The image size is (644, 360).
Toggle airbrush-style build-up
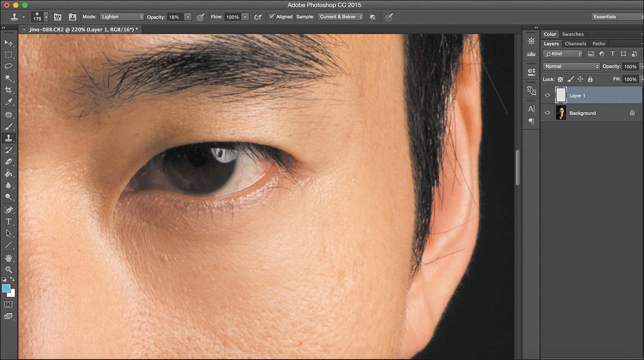click(258, 17)
